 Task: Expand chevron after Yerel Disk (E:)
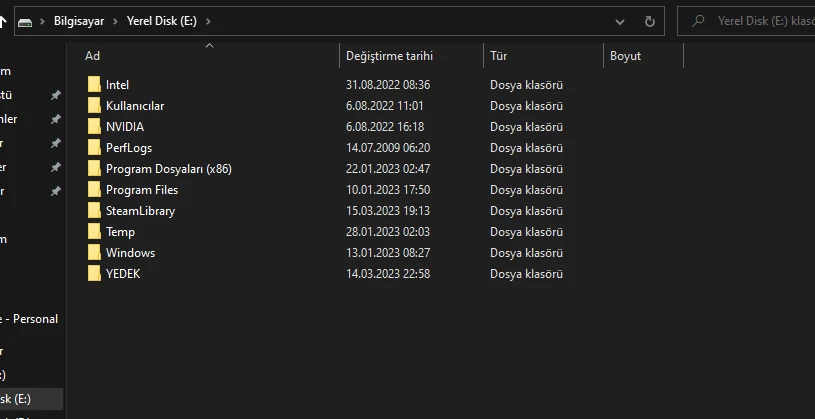point(208,21)
